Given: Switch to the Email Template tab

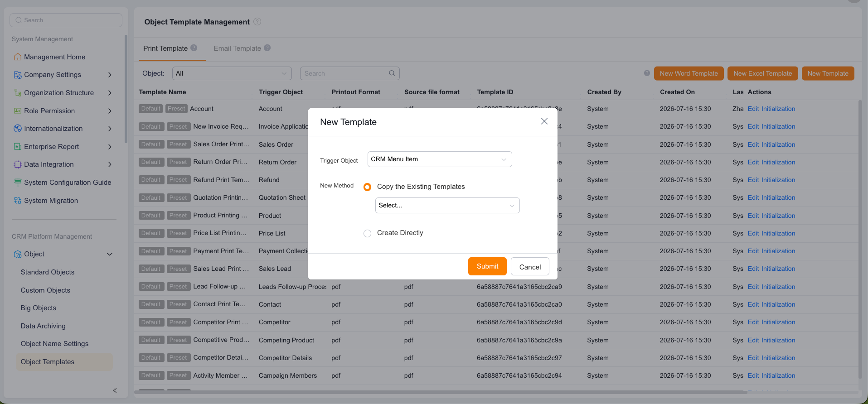Looking at the screenshot, I should 237,48.
